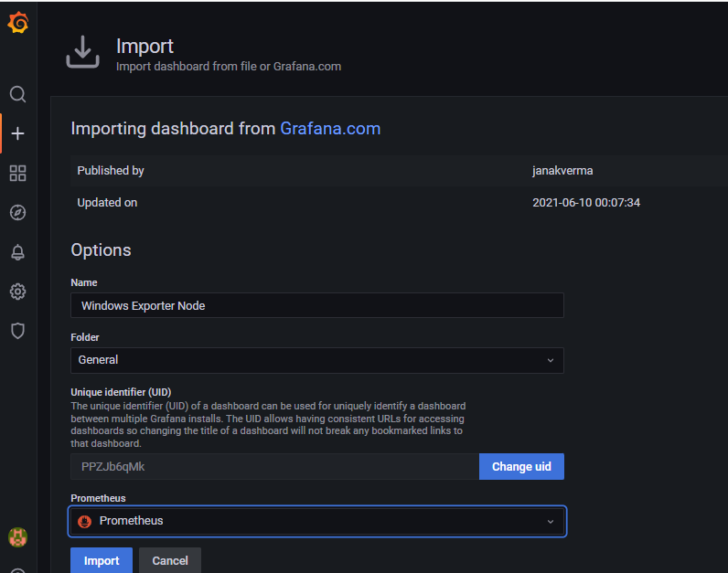Image resolution: width=728 pixels, height=573 pixels.
Task: Click the Prometheus label above the datasource dropdown
Action: pyautogui.click(x=98, y=498)
